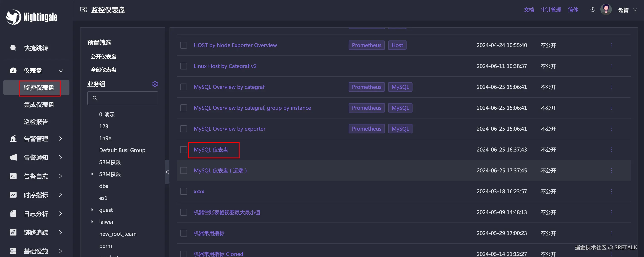Open more options for xxxx row
Image resolution: width=644 pixels, height=257 pixels.
coord(611,191)
